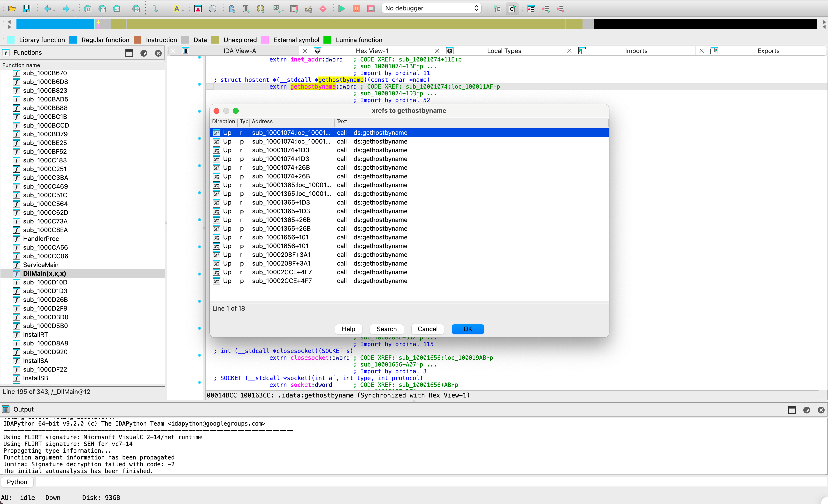The image size is (828, 504).
Task: Switch to the Imports tab
Action: click(636, 51)
